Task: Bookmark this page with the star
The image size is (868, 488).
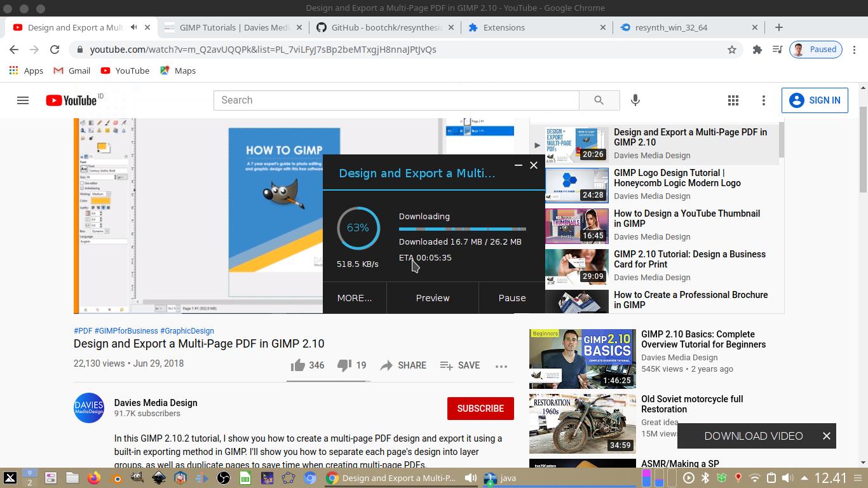Action: pyautogui.click(x=732, y=50)
